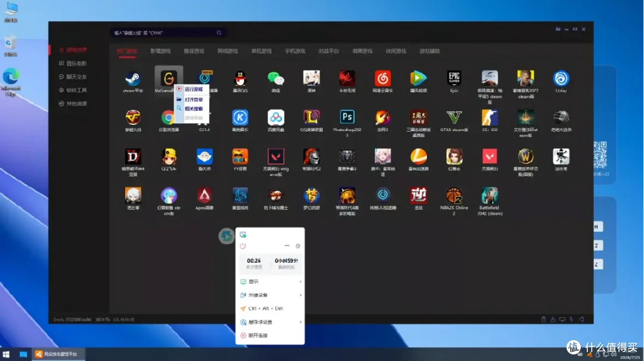Choose 打开目录 in context menu
This screenshot has width=644, height=361.
click(192, 99)
